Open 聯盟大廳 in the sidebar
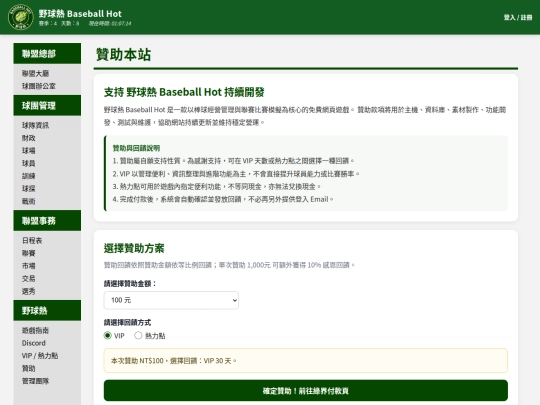Viewport: 540px width, 405px height. 35,73
